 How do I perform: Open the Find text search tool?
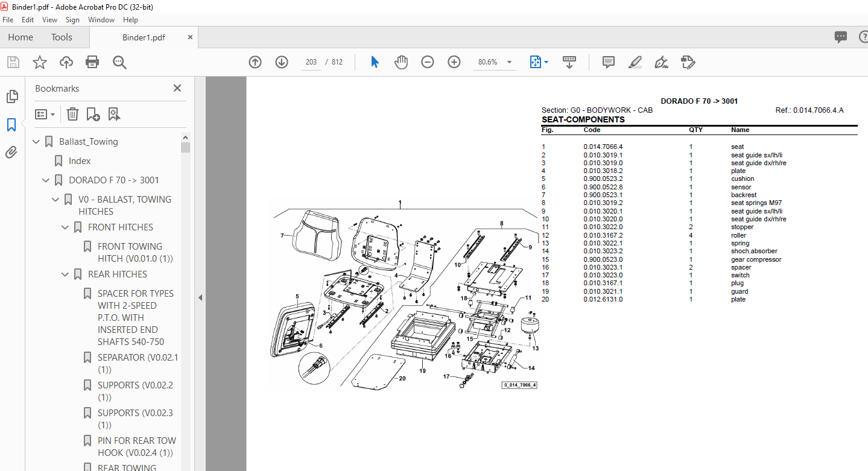[x=119, y=62]
